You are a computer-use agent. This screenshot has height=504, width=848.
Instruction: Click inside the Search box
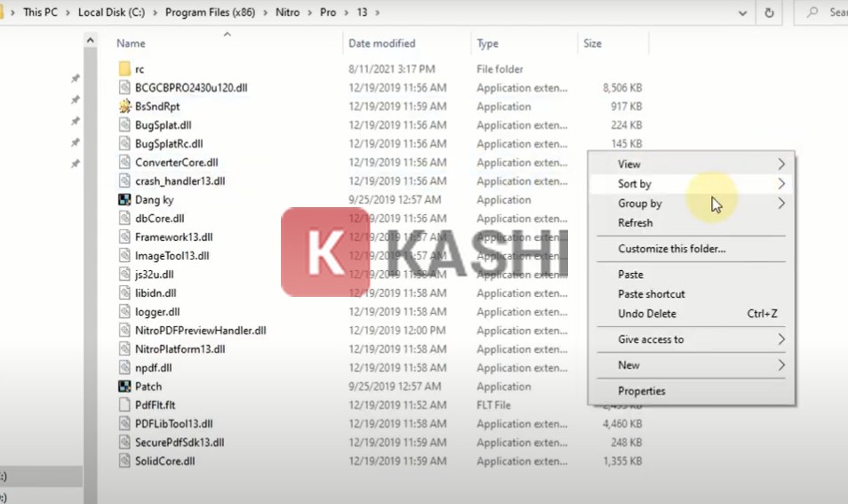[821, 12]
